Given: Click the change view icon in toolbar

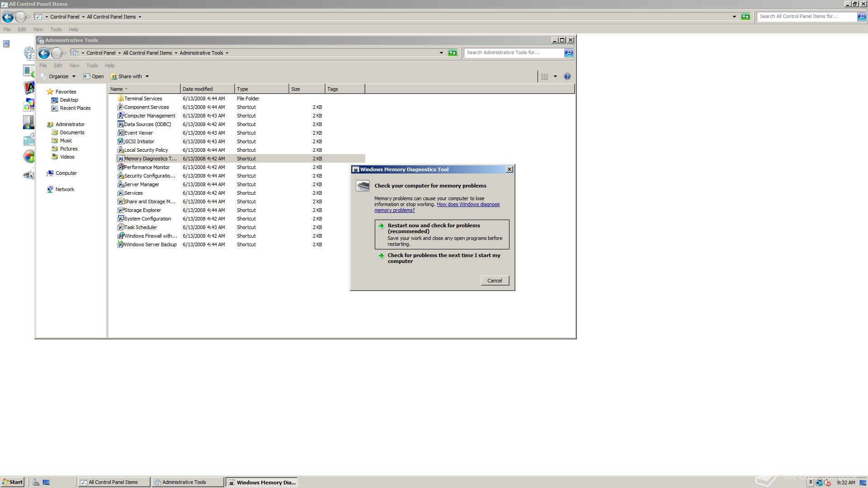Looking at the screenshot, I should click(545, 76).
